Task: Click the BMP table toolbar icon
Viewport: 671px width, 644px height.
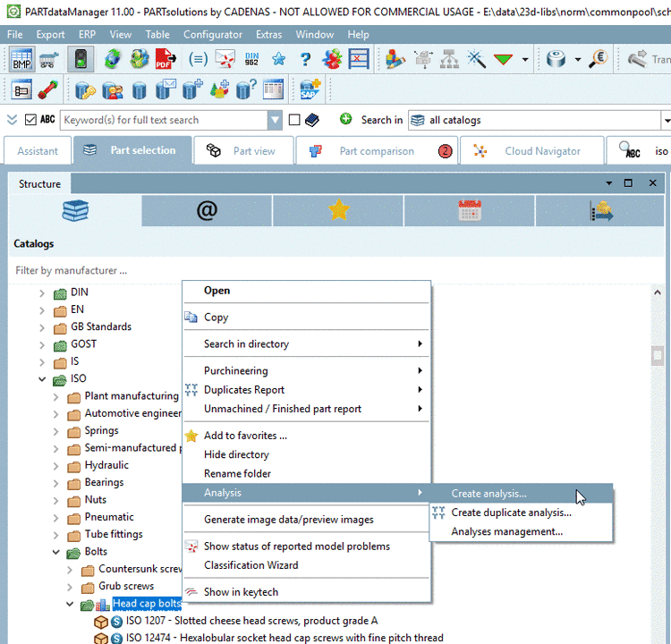Action: (x=21, y=59)
